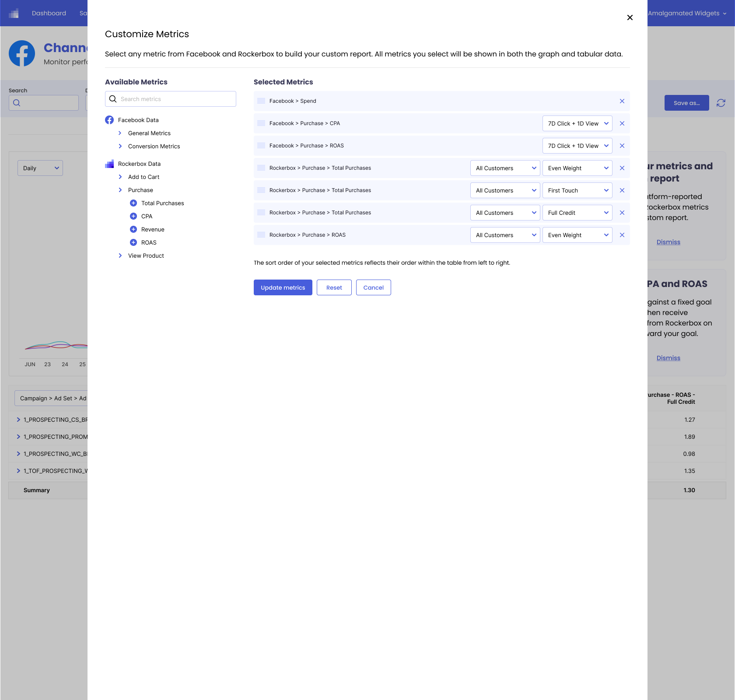Screen dimensions: 735x700
Task: Dismiss the metrics and report tip
Action: pyautogui.click(x=668, y=242)
